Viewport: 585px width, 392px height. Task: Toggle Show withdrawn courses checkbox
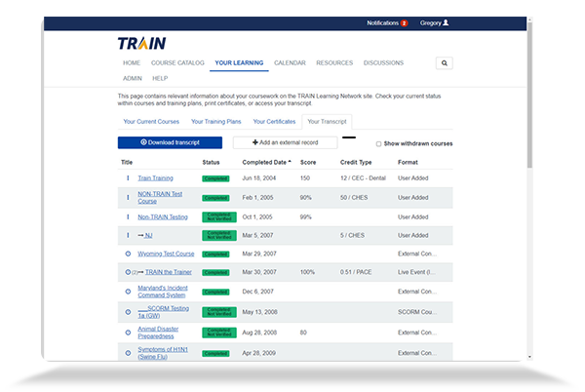pos(378,144)
